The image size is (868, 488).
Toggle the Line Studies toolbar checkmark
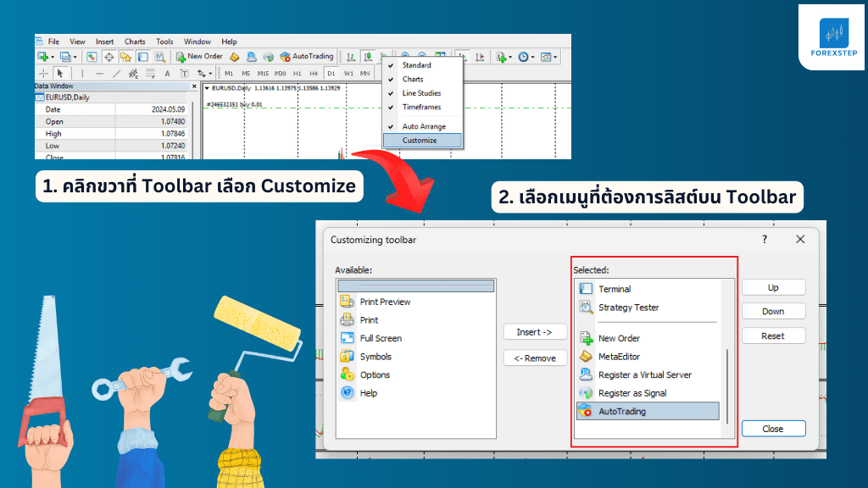[x=421, y=93]
